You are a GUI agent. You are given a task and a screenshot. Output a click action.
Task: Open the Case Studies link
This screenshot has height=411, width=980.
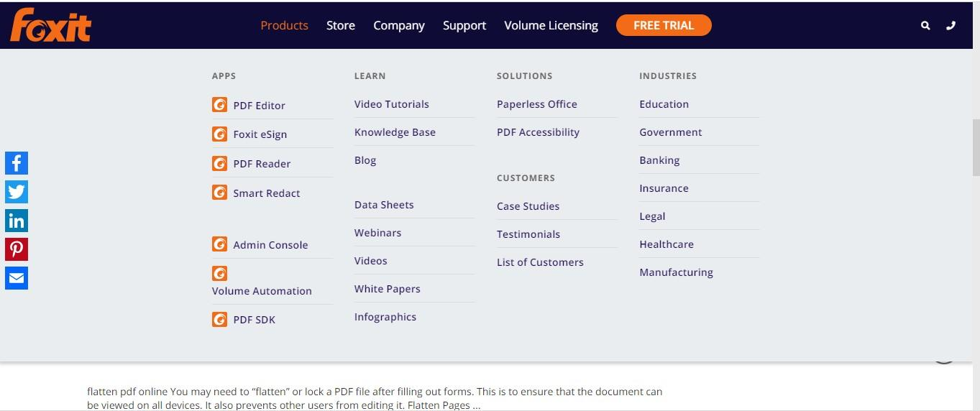(x=528, y=206)
